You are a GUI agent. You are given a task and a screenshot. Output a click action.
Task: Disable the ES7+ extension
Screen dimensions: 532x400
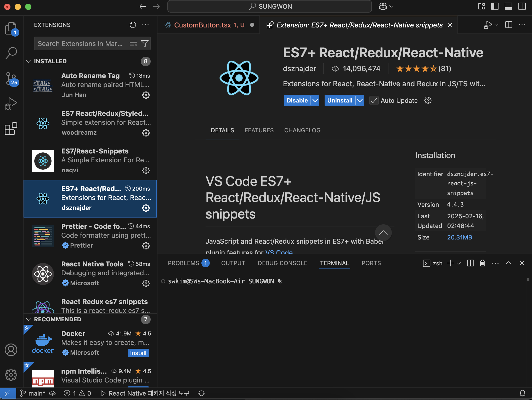(297, 100)
